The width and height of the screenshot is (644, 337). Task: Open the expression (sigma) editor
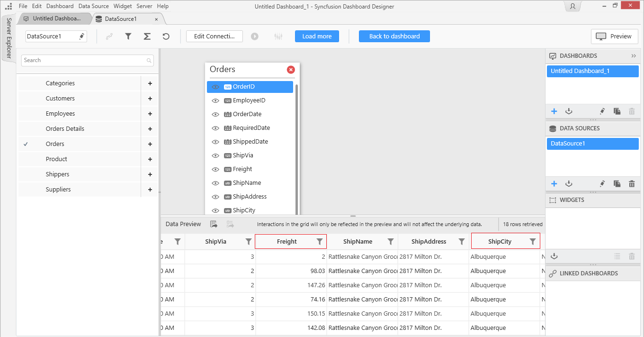(147, 36)
